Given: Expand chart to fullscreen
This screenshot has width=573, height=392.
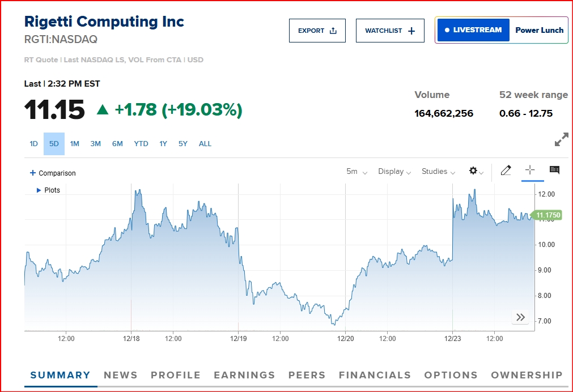Looking at the screenshot, I should tap(561, 140).
